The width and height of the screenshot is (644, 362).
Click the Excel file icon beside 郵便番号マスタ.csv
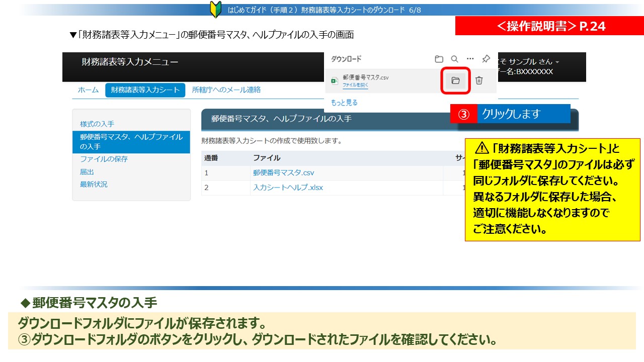[x=335, y=80]
